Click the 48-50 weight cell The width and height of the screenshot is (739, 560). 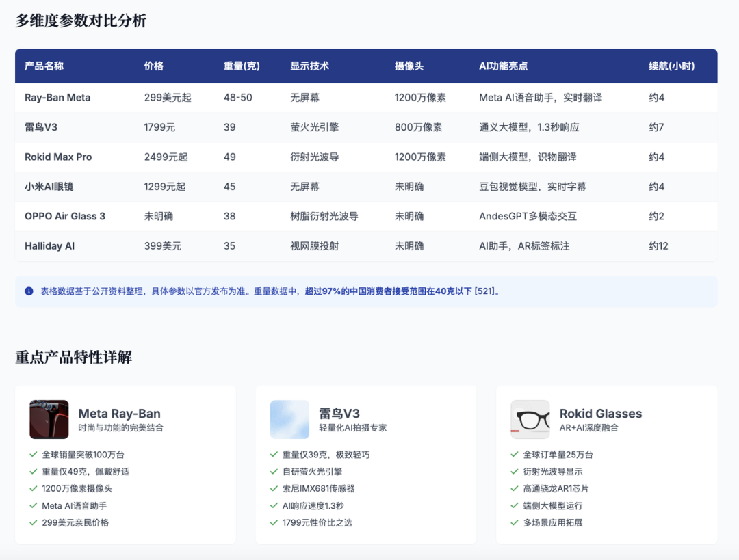point(238,98)
